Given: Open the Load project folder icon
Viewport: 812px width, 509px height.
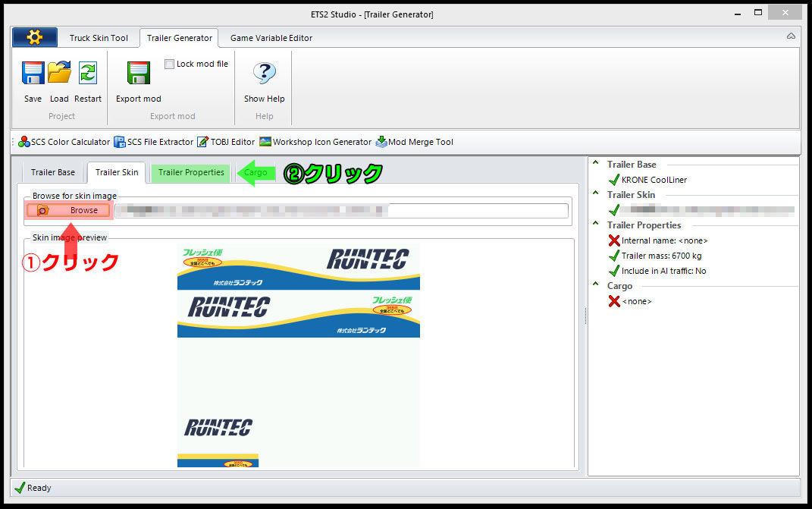Looking at the screenshot, I should [x=59, y=73].
